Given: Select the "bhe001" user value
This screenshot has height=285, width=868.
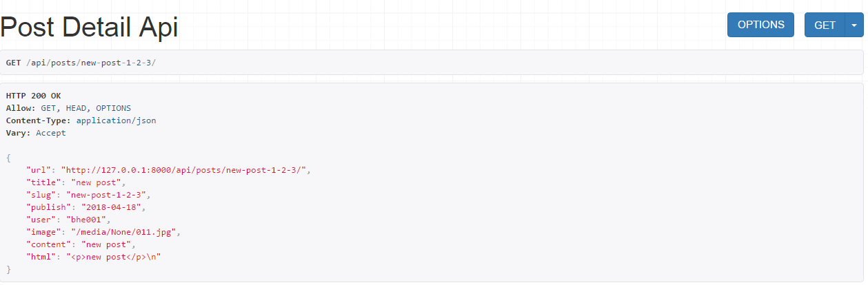Looking at the screenshot, I should click(x=85, y=220).
